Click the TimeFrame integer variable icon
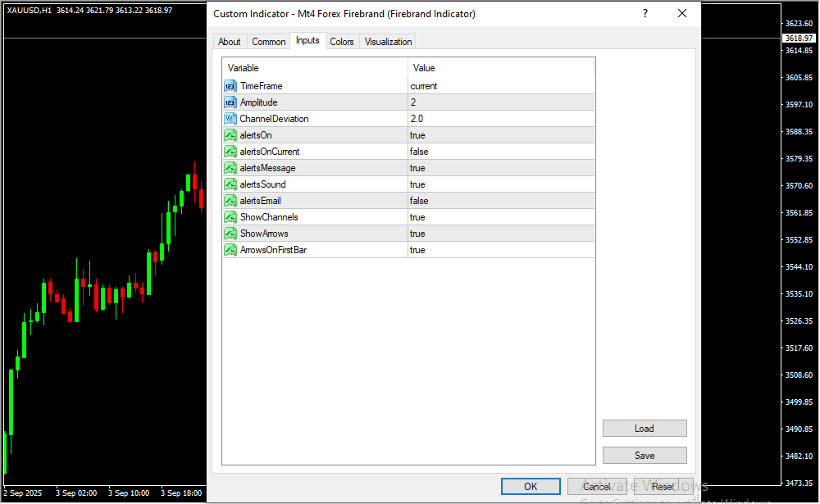 [x=230, y=86]
